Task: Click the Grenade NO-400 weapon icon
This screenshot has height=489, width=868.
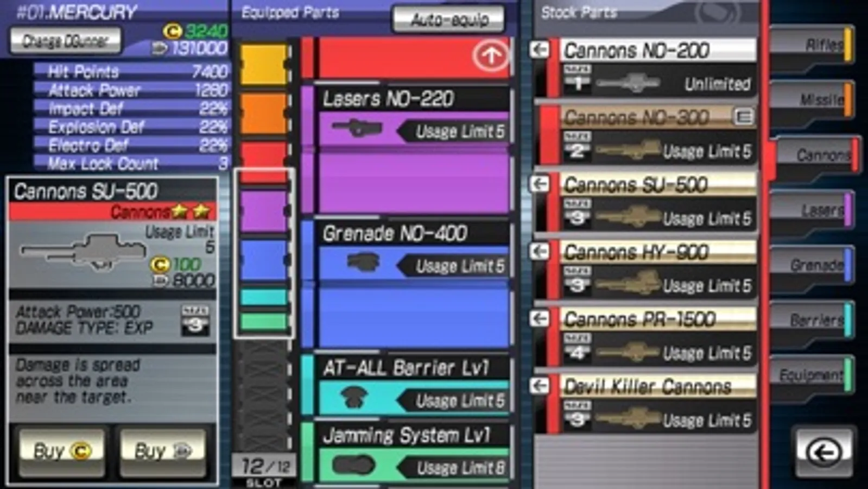Action: pos(363,263)
